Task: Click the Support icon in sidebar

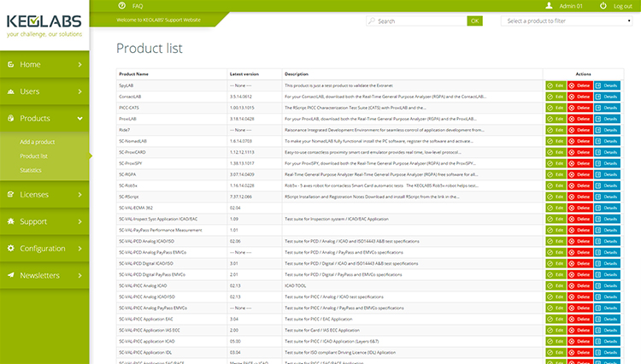Action: click(11, 221)
